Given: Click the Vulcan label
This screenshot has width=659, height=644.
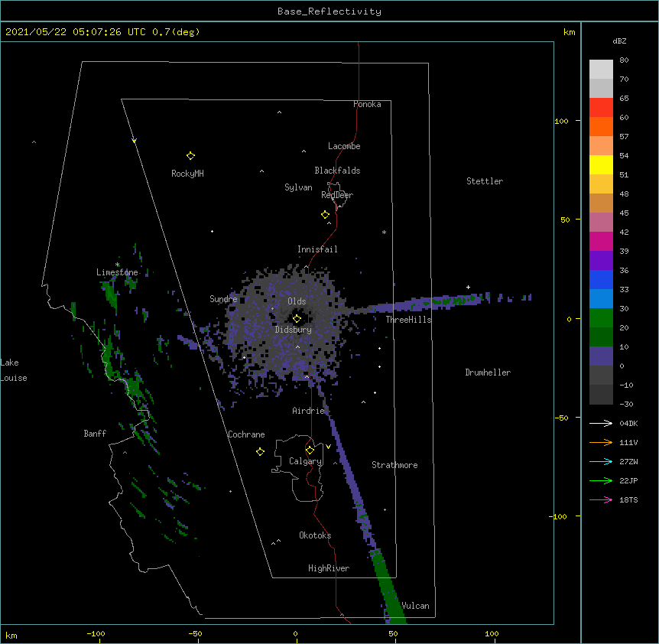Looking at the screenshot, I should point(415,606).
